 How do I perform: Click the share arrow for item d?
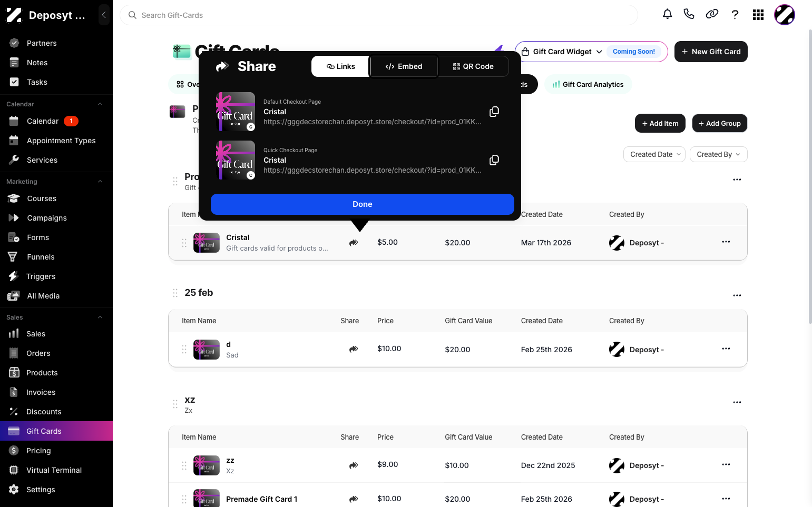(354, 349)
